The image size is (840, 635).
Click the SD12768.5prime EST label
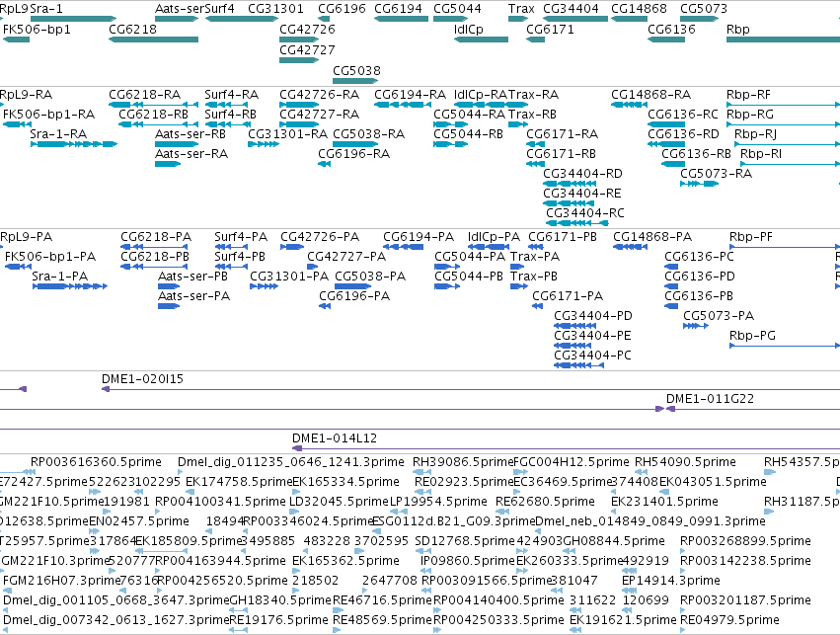click(x=465, y=541)
